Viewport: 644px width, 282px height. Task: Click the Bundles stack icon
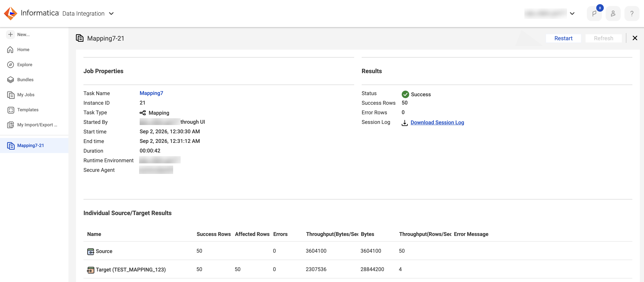coord(10,80)
